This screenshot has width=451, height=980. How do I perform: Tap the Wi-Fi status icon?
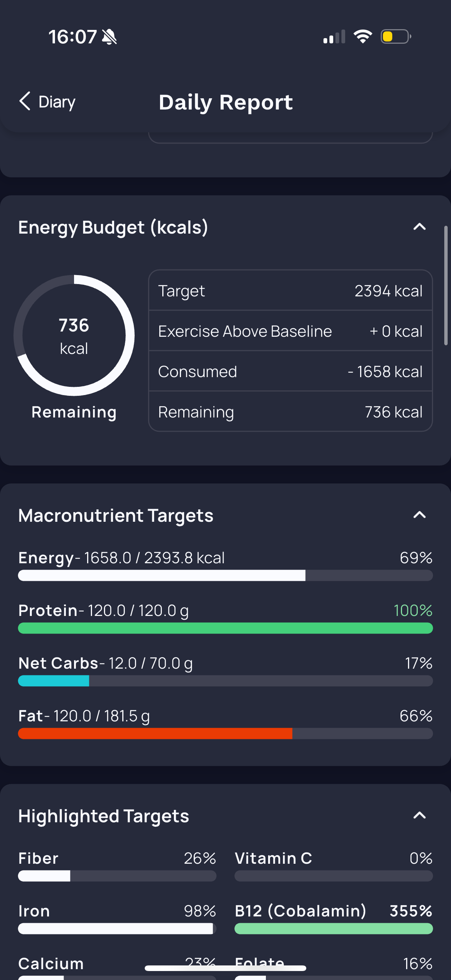tap(363, 37)
